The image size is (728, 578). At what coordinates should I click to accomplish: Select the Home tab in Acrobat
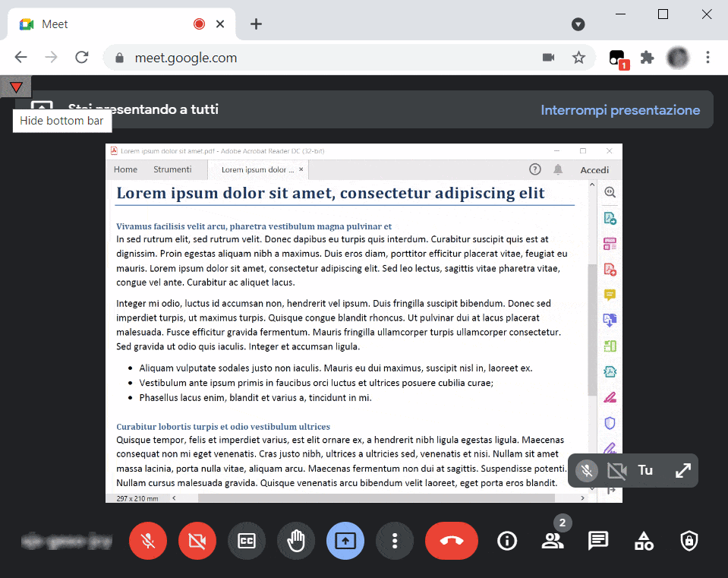coord(125,169)
